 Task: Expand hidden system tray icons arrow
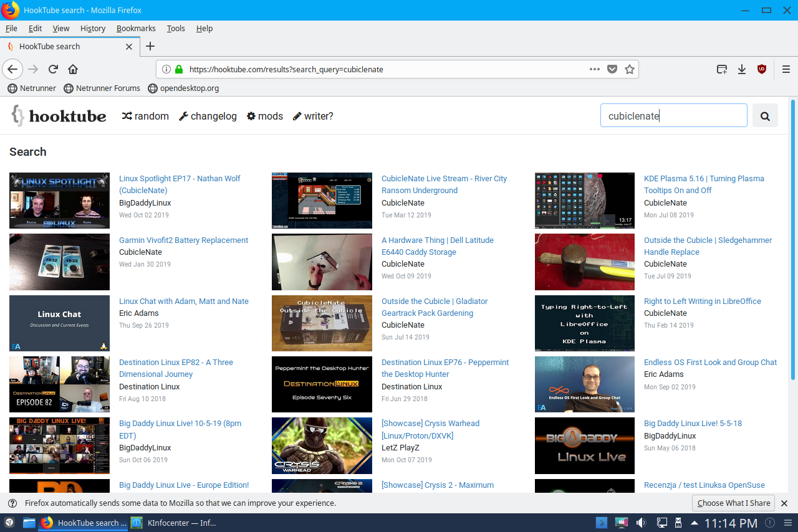(x=695, y=523)
